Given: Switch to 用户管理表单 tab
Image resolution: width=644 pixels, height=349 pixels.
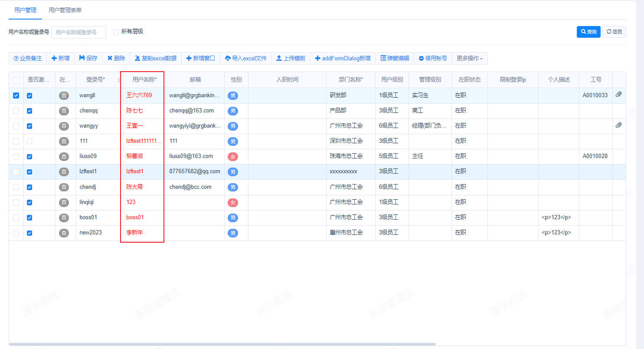Looking at the screenshot, I should (x=65, y=10).
